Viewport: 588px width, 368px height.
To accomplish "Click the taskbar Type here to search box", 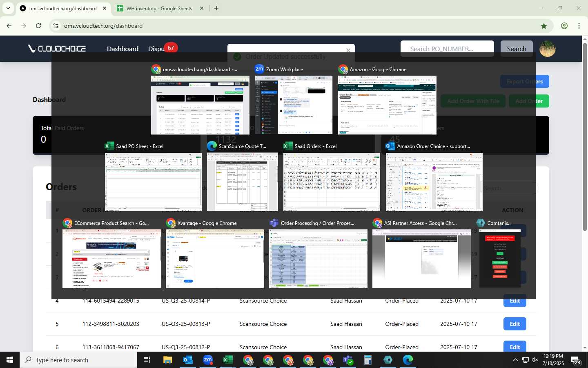I will tap(78, 360).
